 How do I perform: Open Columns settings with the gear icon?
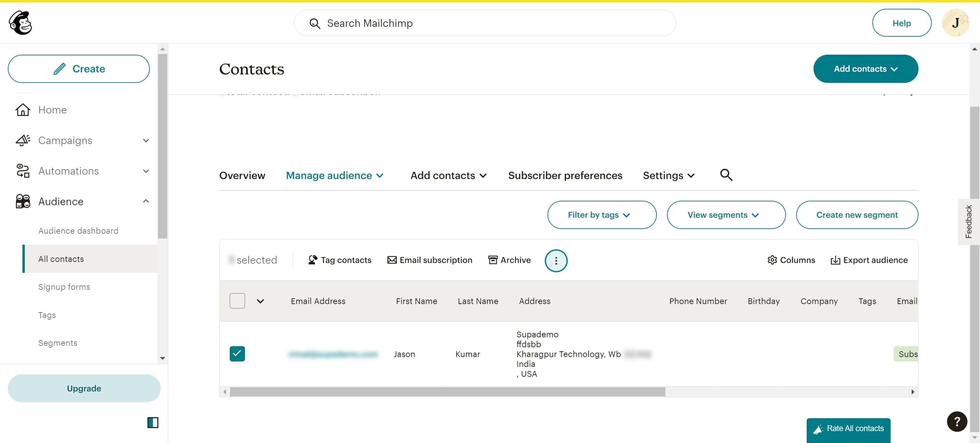[x=772, y=260]
